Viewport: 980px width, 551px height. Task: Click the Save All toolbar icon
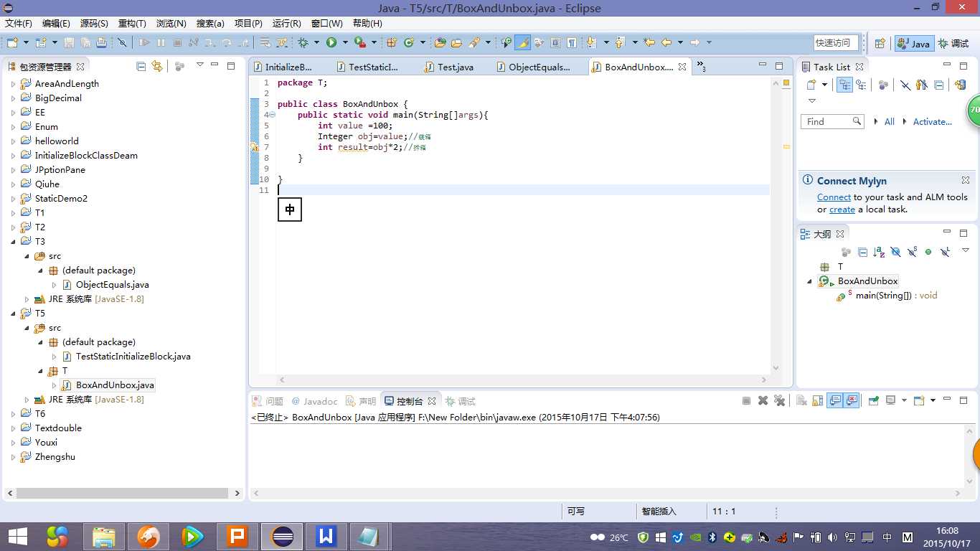pos(85,42)
